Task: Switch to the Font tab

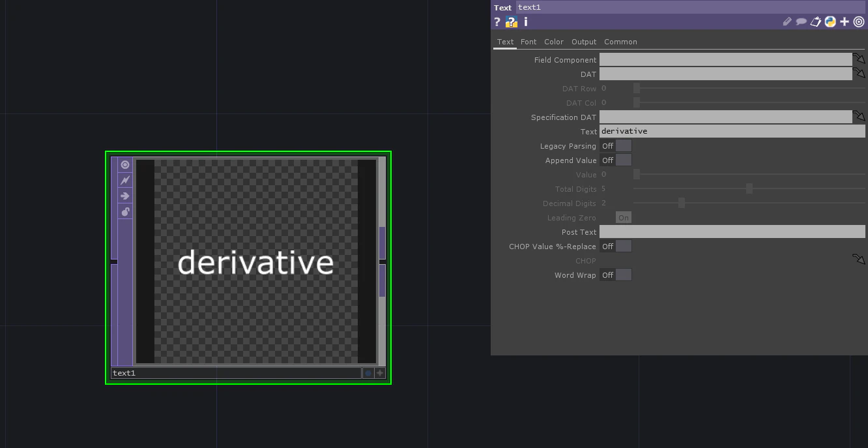Action: coord(528,42)
